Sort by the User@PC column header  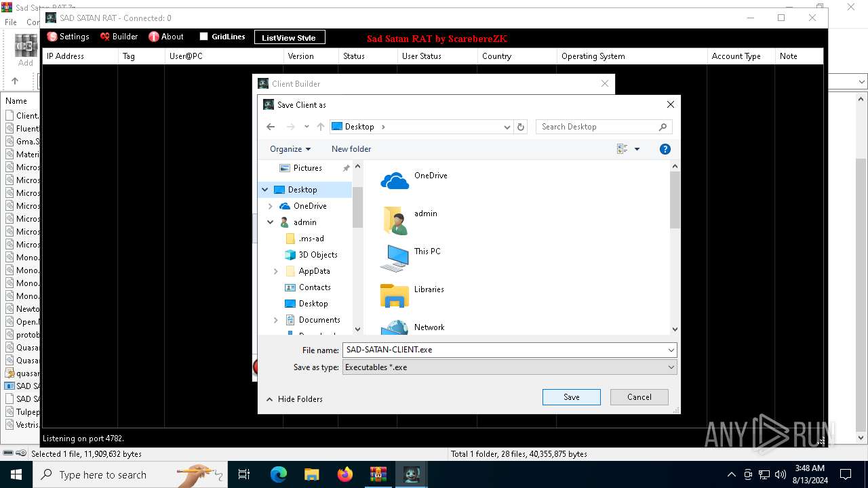pyautogui.click(x=224, y=56)
